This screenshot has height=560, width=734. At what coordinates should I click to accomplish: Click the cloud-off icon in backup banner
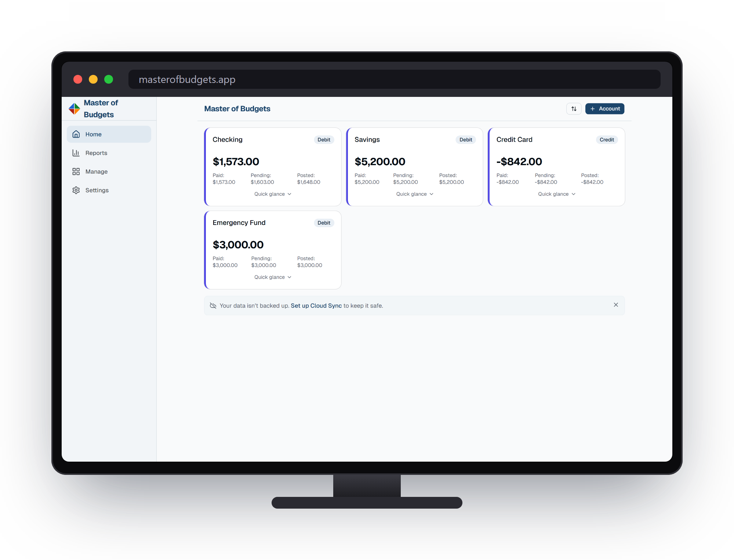(213, 306)
